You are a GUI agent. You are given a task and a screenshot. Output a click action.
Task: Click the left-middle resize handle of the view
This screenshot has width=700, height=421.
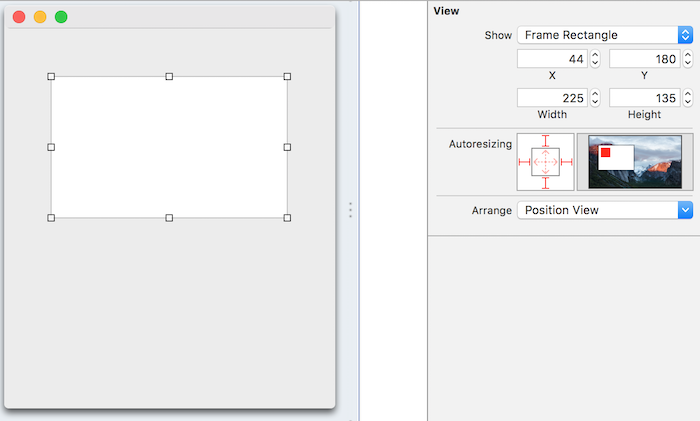51,147
